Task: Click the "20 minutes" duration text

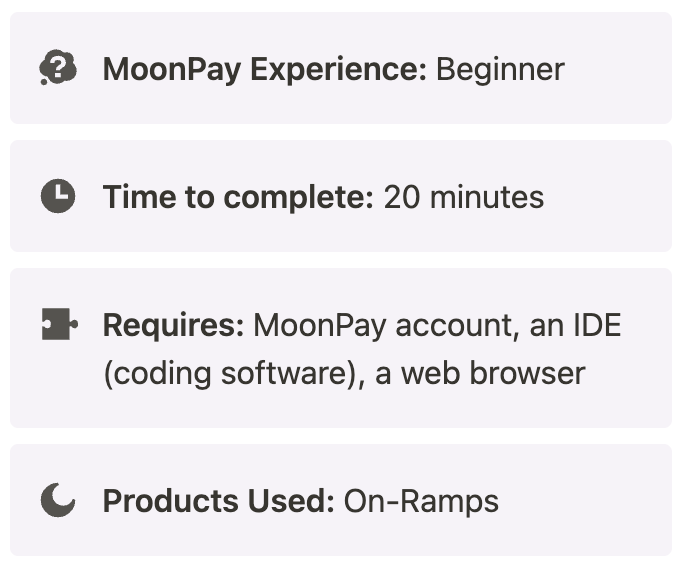Action: 464,197
